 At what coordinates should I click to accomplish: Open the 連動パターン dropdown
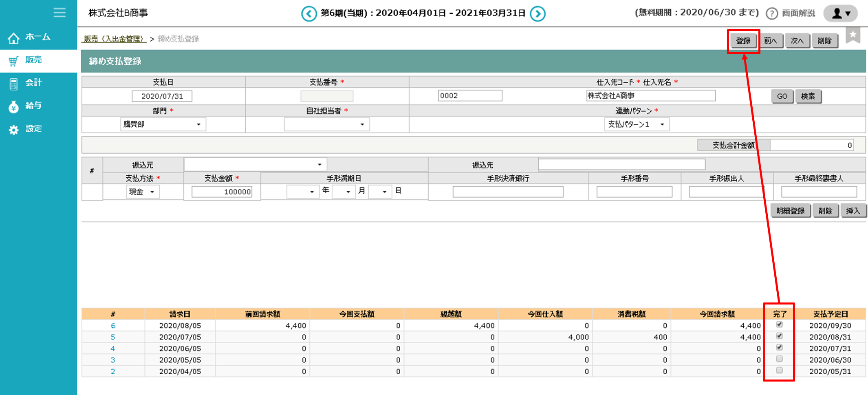coord(637,124)
